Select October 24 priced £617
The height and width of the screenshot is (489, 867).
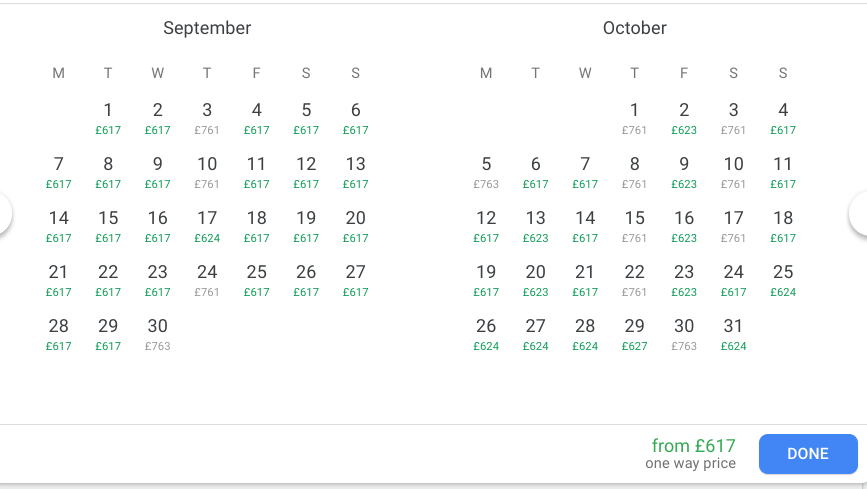(734, 279)
